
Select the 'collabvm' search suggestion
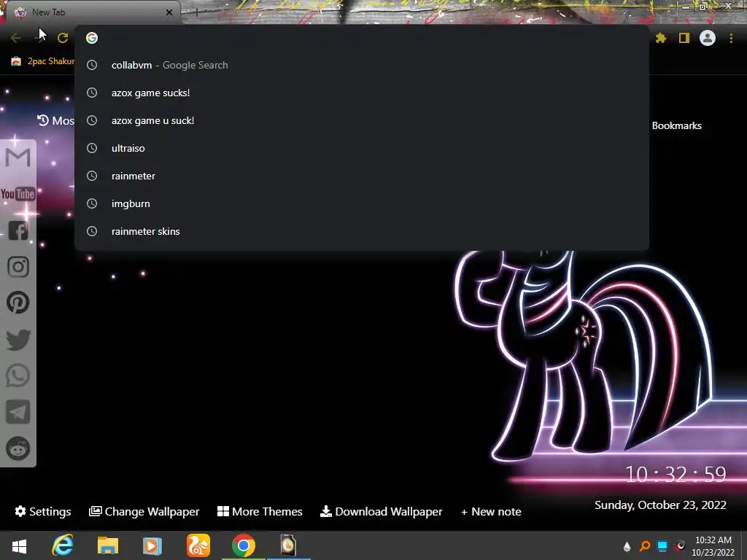click(x=362, y=65)
